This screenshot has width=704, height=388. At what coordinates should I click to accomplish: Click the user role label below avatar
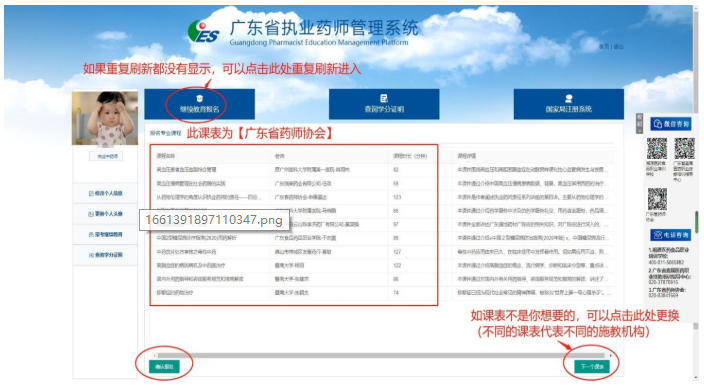(106, 156)
